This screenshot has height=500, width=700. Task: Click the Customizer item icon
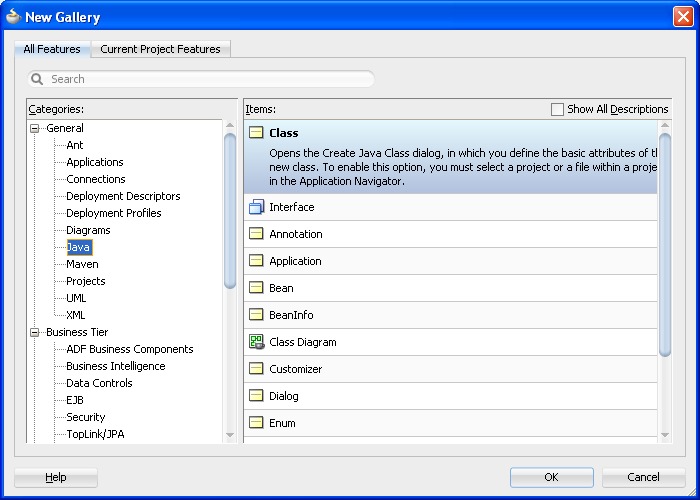256,369
